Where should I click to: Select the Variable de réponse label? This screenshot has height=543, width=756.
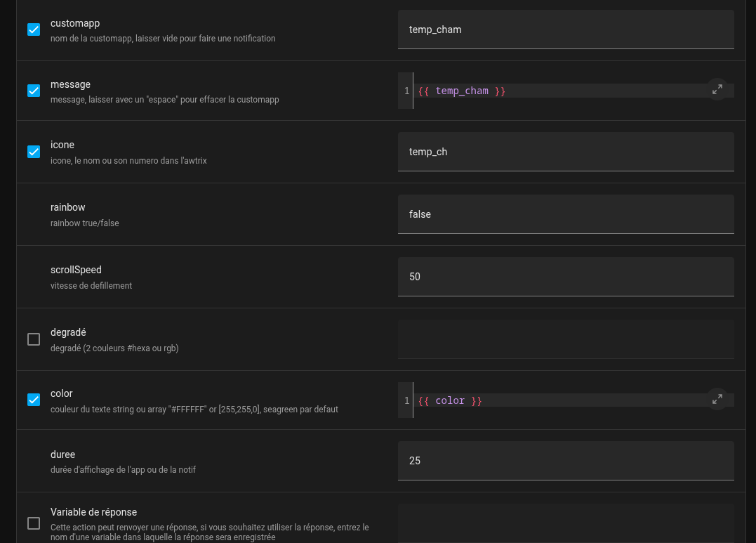(93, 512)
